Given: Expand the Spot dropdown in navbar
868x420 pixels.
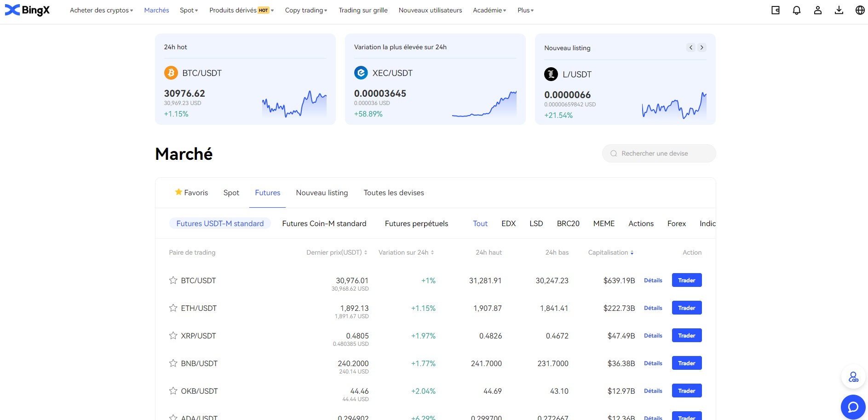Looking at the screenshot, I should tap(189, 10).
